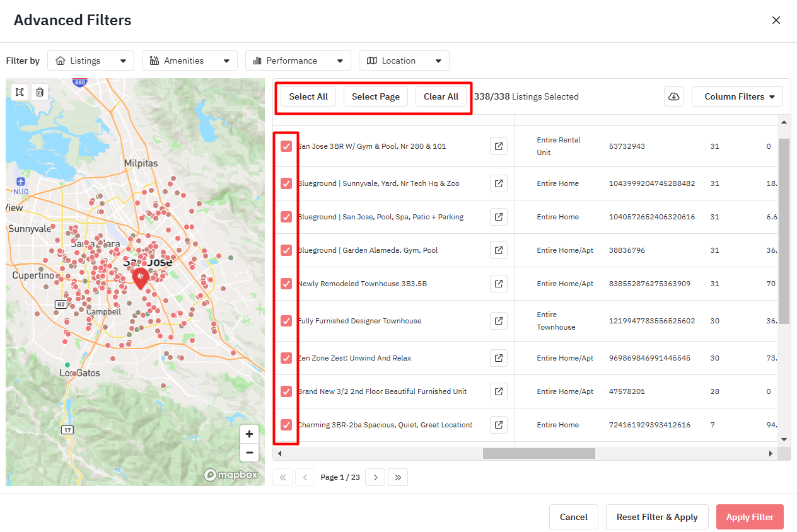The width and height of the screenshot is (797, 532).
Task: Zoom in on the map with the plus control
Action: click(x=249, y=434)
